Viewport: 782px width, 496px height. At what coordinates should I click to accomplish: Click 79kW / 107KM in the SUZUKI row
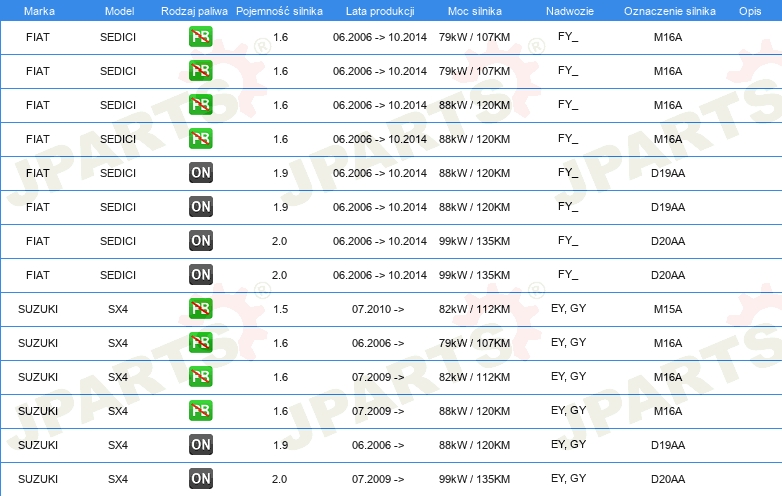pyautogui.click(x=474, y=343)
